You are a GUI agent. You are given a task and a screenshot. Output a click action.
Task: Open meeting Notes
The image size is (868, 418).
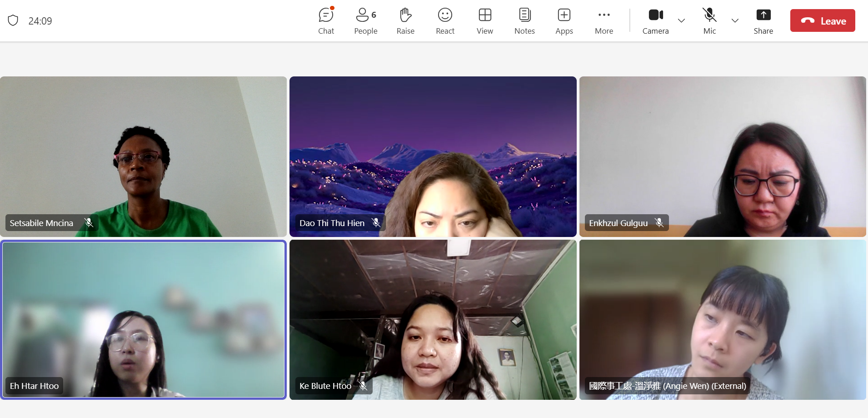(524, 21)
